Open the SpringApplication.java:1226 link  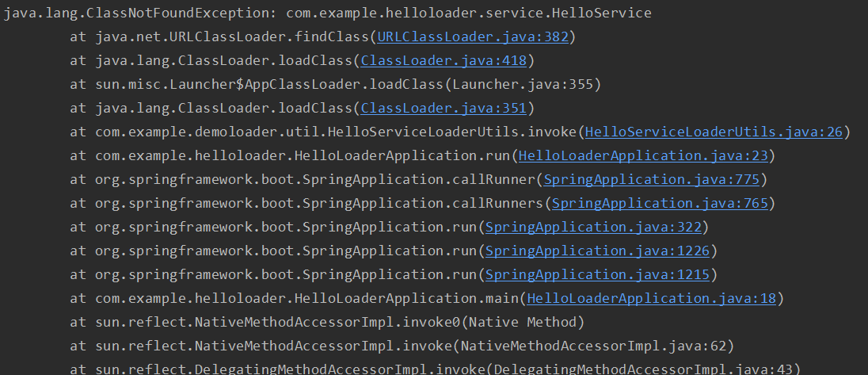[x=597, y=251]
